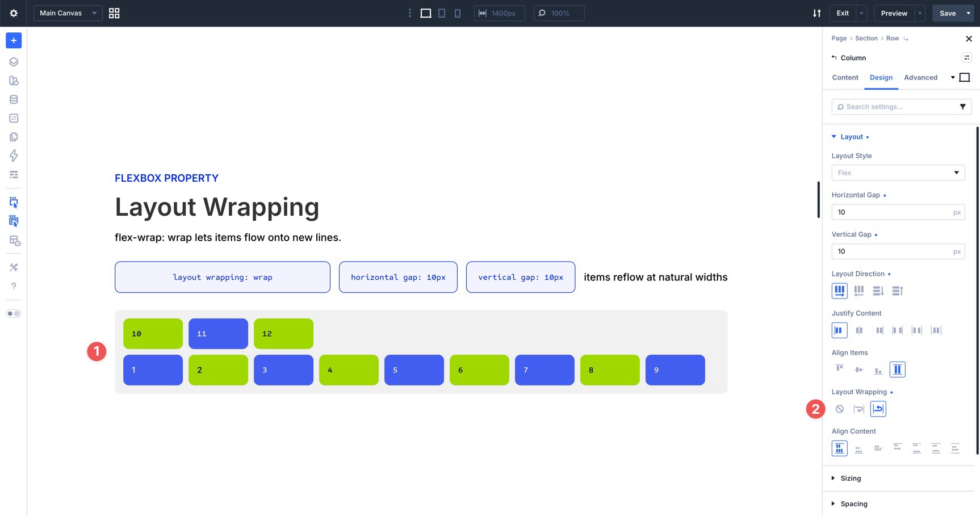Toggle the light/dark mode switch

point(14,313)
